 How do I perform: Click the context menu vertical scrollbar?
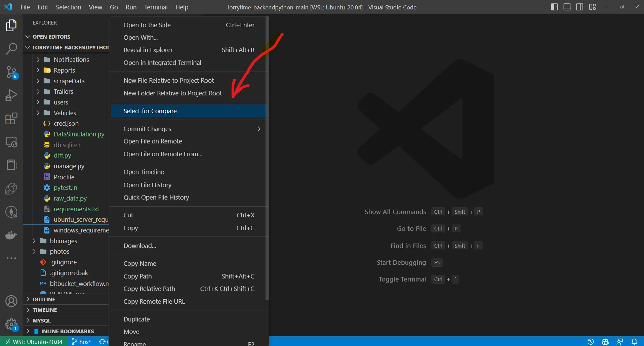pyautogui.click(x=267, y=158)
